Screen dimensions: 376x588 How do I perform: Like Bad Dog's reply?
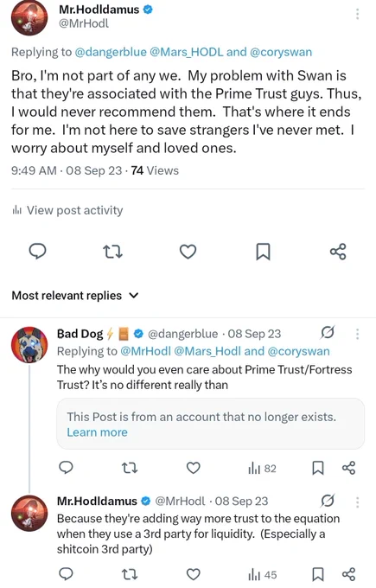[193, 468]
